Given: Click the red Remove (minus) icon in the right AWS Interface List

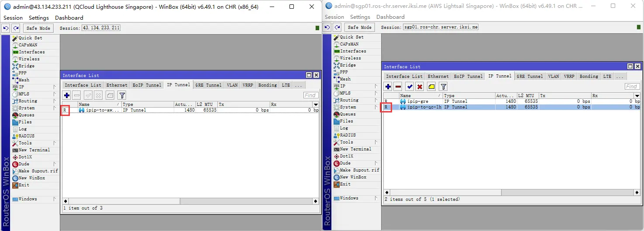Looking at the screenshot, I should tap(398, 87).
